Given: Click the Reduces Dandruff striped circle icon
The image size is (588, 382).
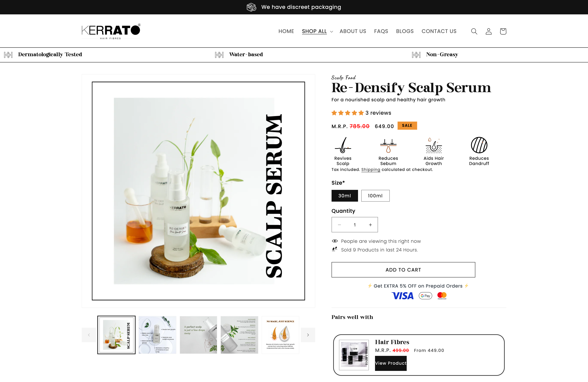Looking at the screenshot, I should (479, 145).
